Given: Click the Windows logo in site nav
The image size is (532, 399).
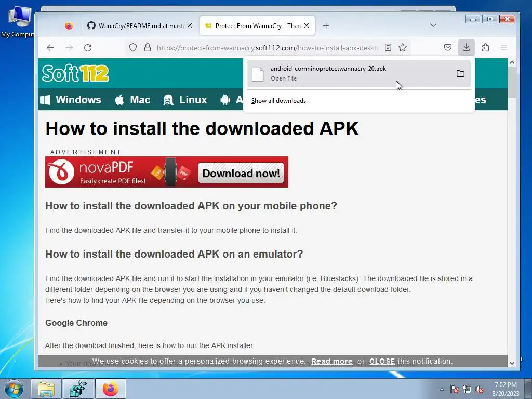Looking at the screenshot, I should (45, 100).
